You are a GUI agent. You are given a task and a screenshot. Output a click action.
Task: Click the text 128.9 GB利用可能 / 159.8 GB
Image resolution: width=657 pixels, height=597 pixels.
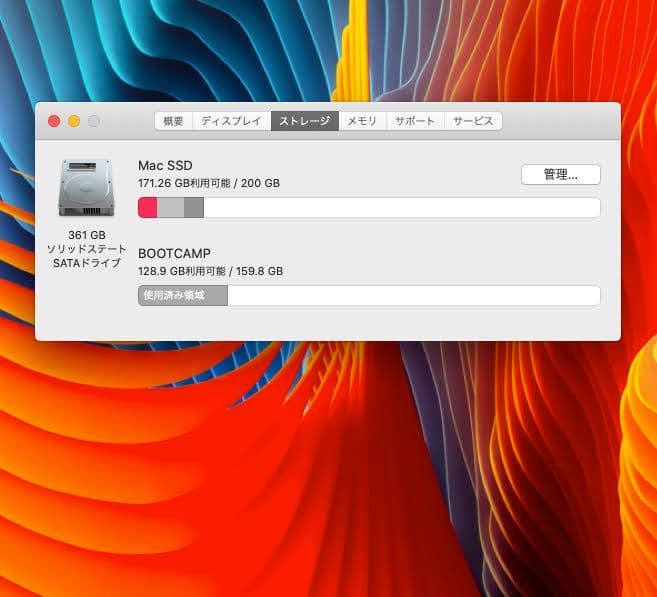(x=210, y=271)
